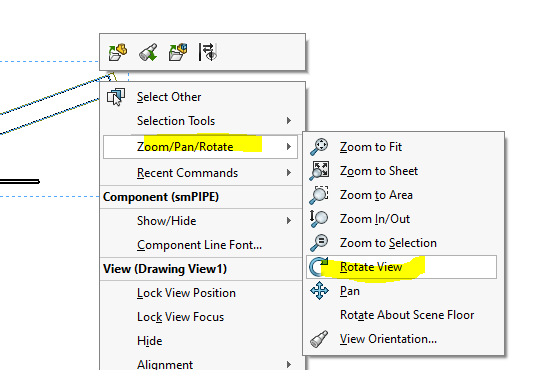Click the Pan four-arrow icon
The image size is (558, 370).
click(x=319, y=291)
